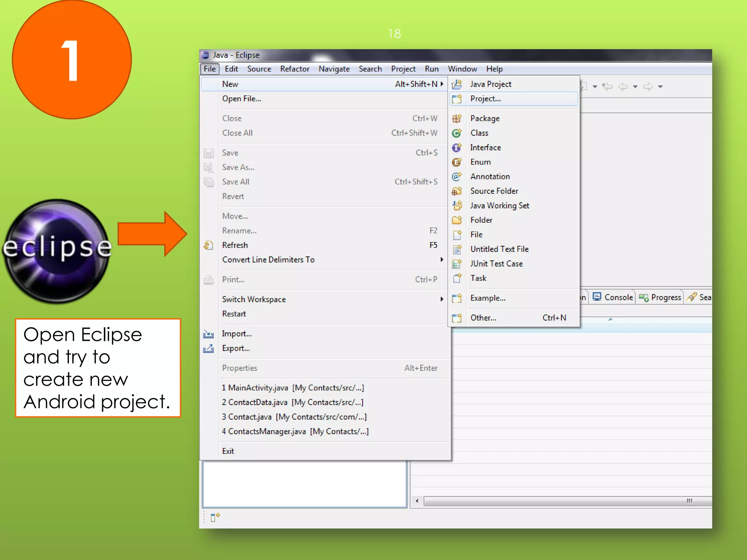The width and height of the screenshot is (747, 560).
Task: Choose Open File... in File menu
Action: coord(325,99)
